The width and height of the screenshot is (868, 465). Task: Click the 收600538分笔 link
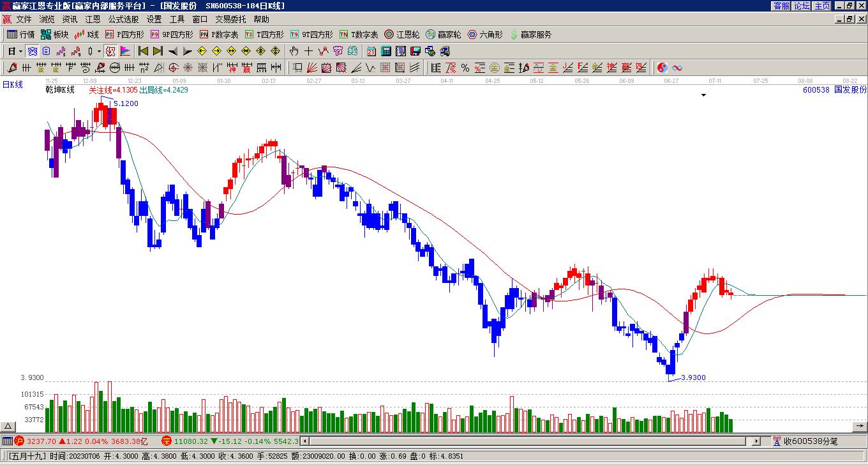point(811,441)
